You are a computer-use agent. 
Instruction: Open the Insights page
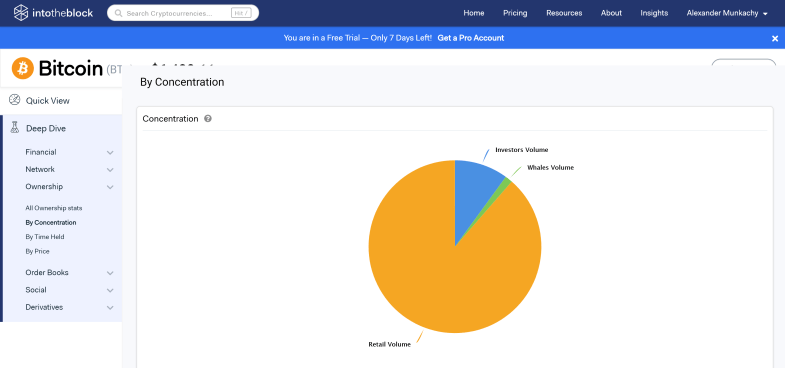tap(654, 13)
